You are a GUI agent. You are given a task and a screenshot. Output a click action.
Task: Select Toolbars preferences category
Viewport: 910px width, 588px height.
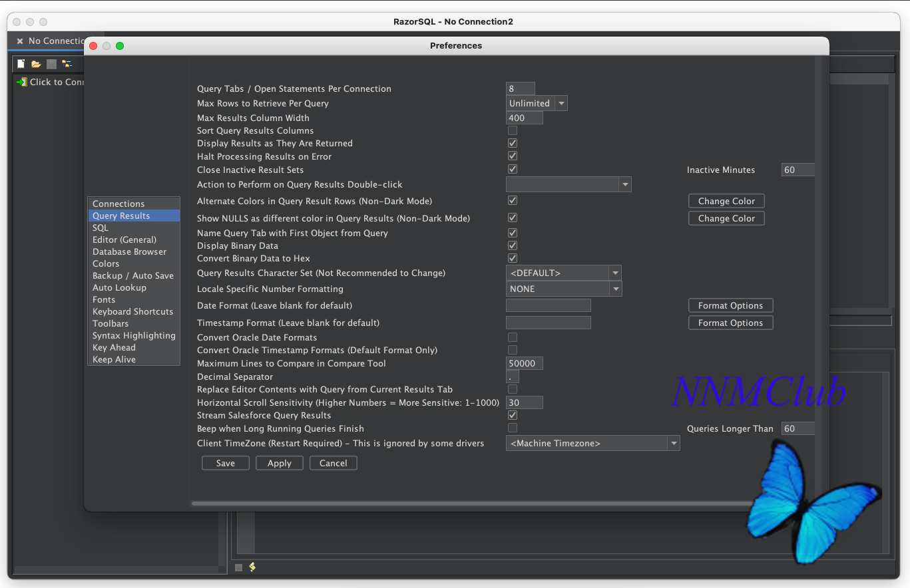(x=134, y=323)
